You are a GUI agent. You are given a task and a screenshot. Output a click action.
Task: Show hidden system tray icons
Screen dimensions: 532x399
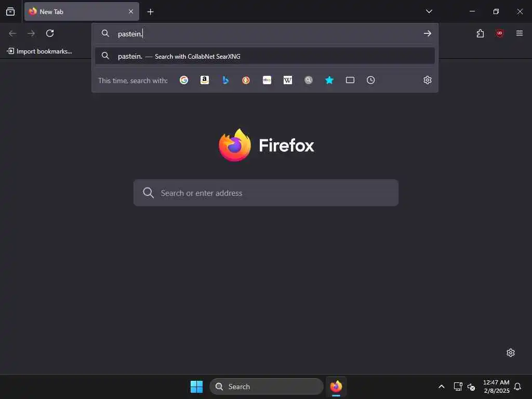click(442, 387)
